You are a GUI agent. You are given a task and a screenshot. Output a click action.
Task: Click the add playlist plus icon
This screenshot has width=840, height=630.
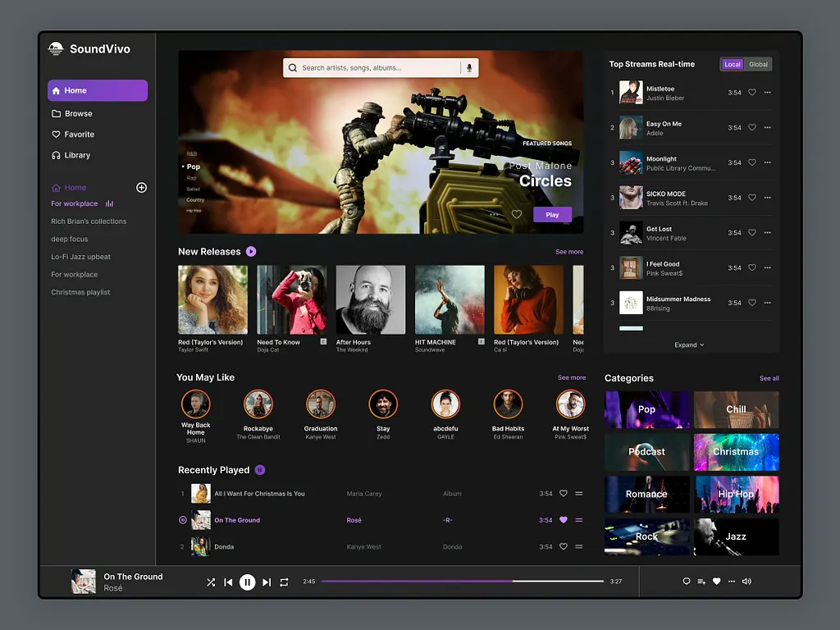coord(141,188)
